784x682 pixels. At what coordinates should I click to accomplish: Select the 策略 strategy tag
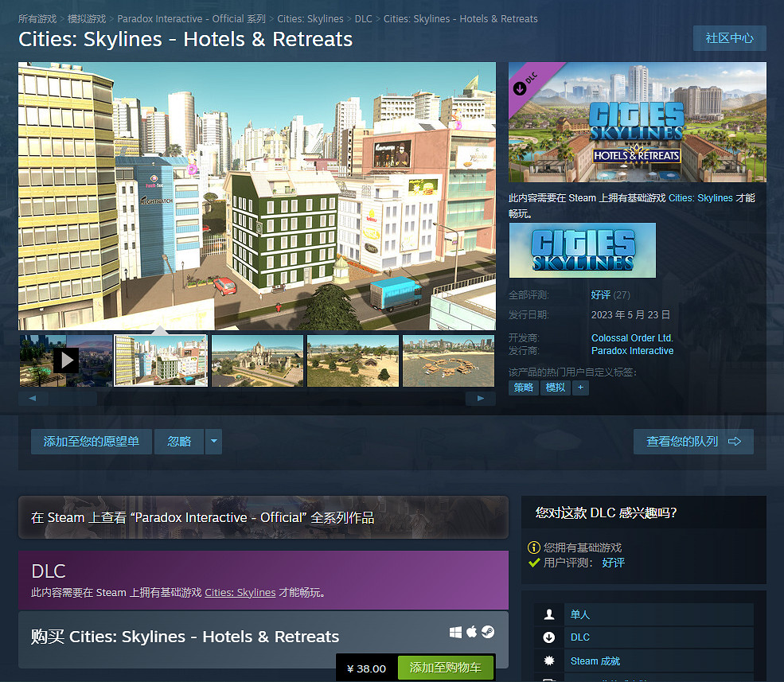click(x=523, y=388)
